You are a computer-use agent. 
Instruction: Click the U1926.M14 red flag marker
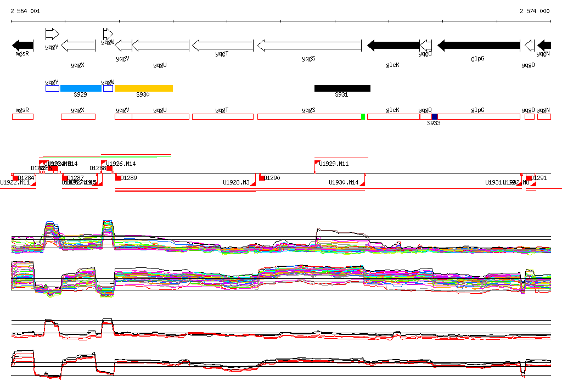104,163
